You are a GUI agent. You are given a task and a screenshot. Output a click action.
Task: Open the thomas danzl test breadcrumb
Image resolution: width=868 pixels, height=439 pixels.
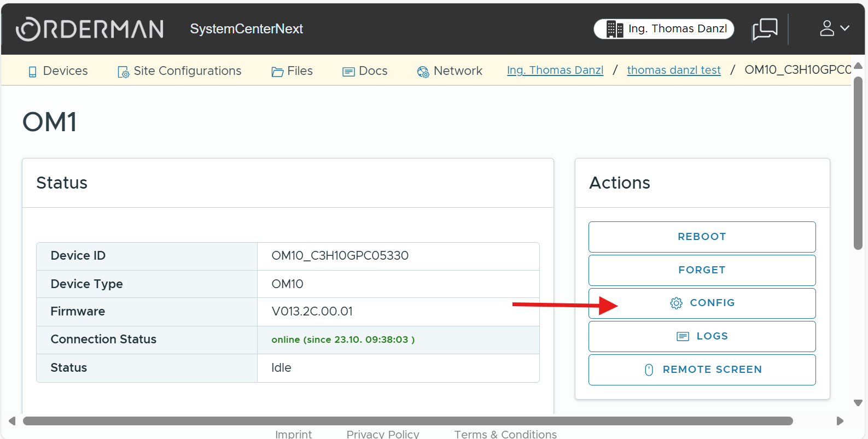(x=673, y=71)
